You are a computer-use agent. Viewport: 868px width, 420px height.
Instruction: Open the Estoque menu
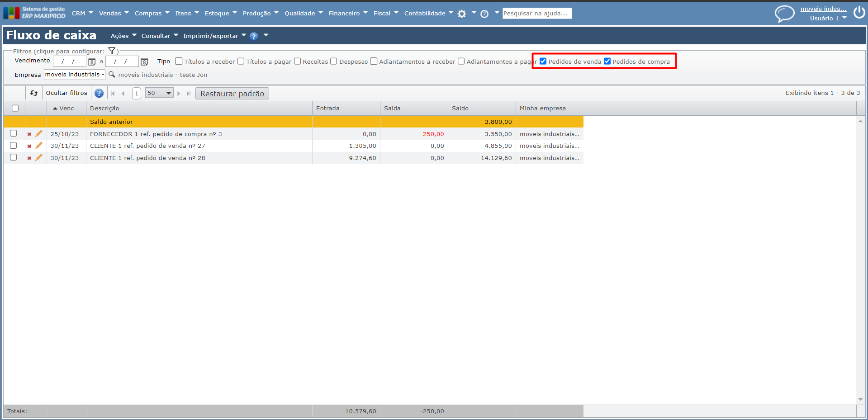[x=221, y=13]
